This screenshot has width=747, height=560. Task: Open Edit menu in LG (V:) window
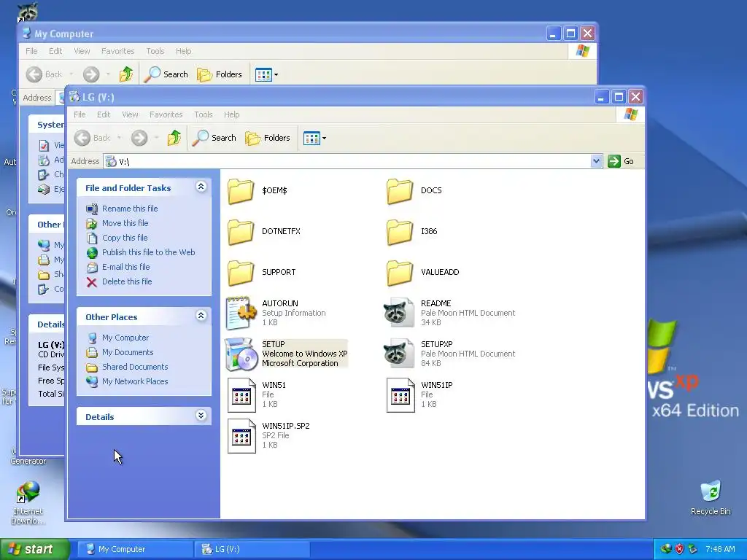coord(104,114)
